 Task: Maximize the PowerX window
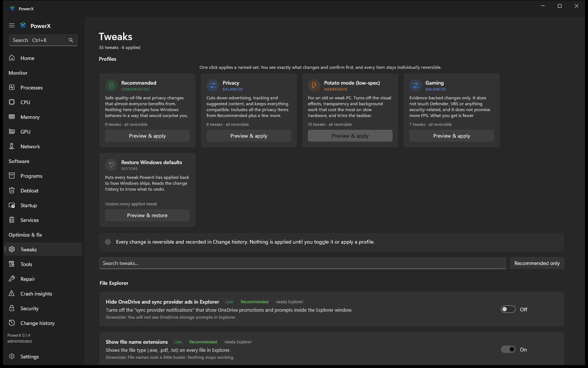coord(560,6)
